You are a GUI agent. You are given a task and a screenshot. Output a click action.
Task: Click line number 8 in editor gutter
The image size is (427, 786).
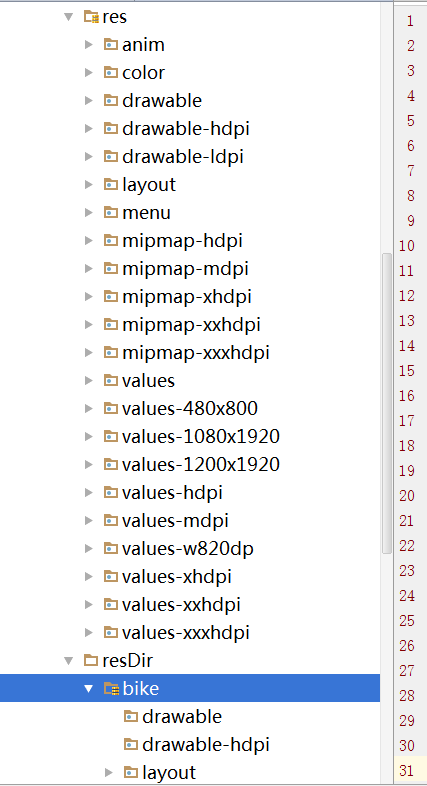[410, 196]
